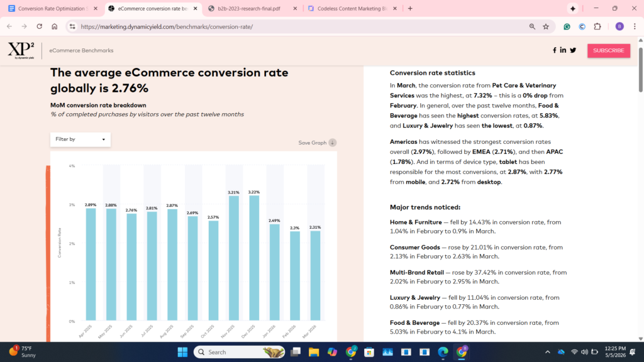Open the Chrome profile avatar
The height and width of the screenshot is (362, 644).
[x=619, y=26]
